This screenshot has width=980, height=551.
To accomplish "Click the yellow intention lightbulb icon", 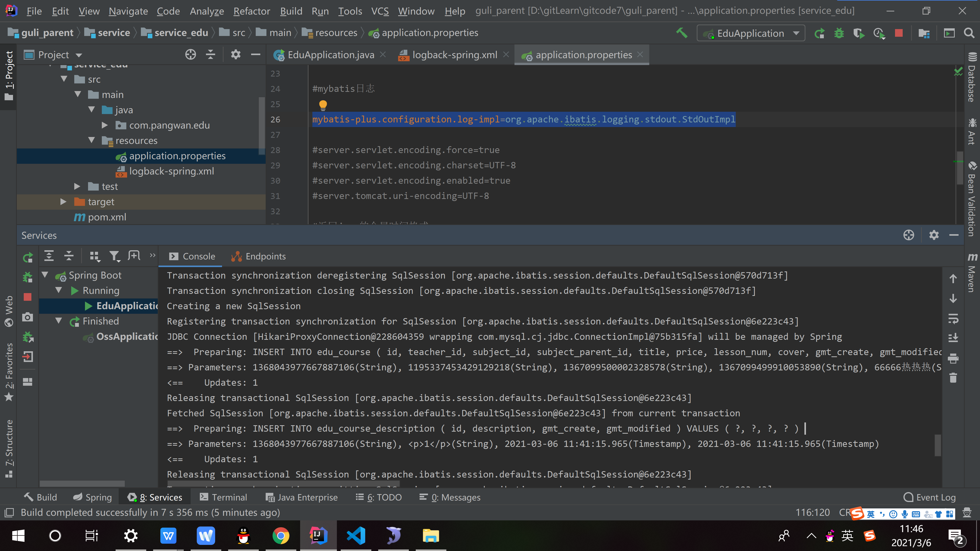I will coord(323,105).
